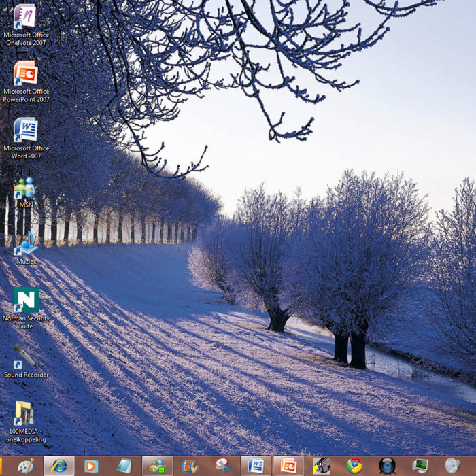Open the network monitor icon in taskbar

tap(420, 466)
